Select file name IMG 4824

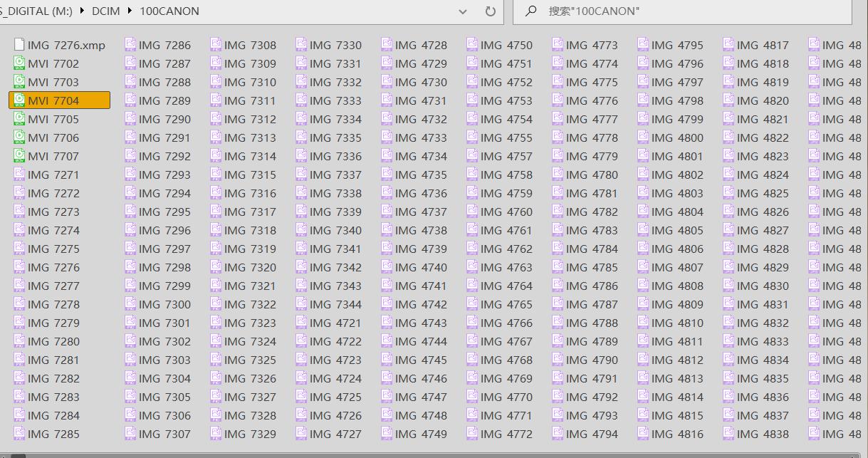[x=763, y=175]
